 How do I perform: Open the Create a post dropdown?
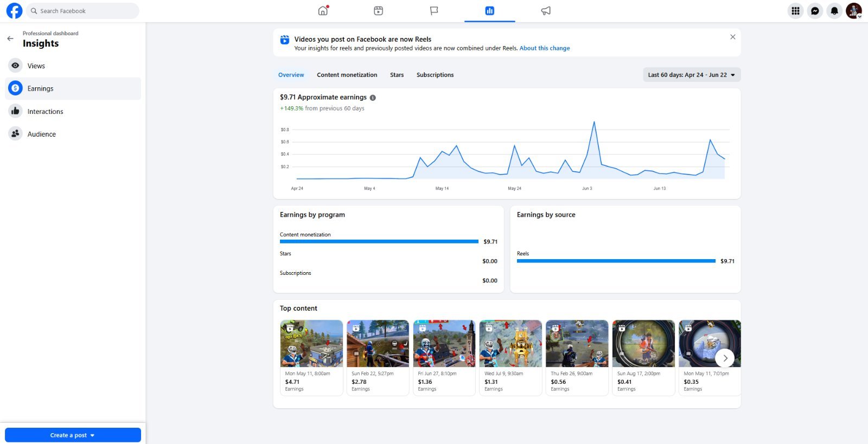pos(73,435)
